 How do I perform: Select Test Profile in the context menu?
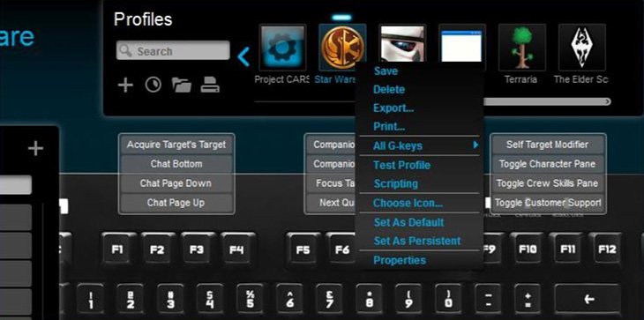401,166
